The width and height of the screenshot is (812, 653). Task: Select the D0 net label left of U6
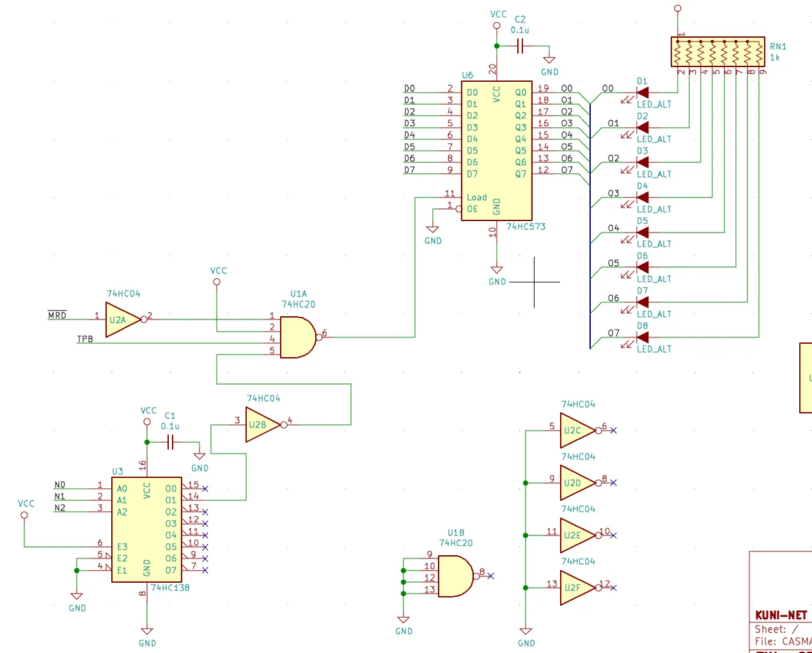click(x=409, y=89)
